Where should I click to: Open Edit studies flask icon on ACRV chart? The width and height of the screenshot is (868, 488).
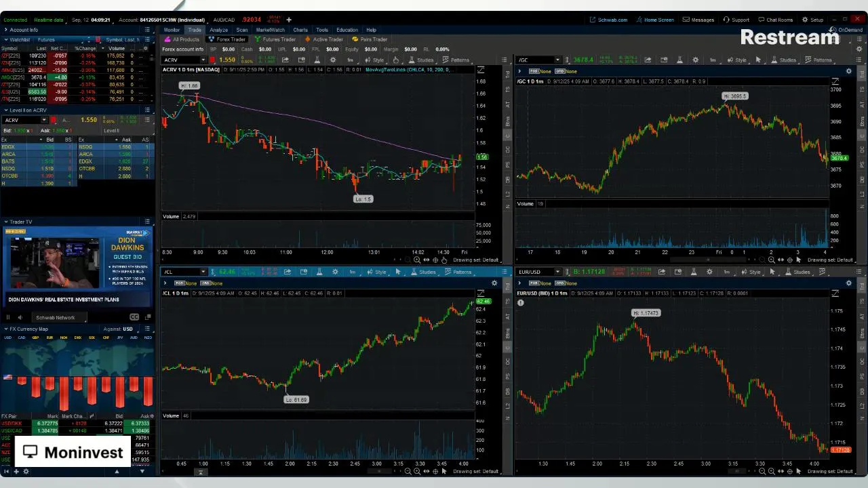(317, 60)
